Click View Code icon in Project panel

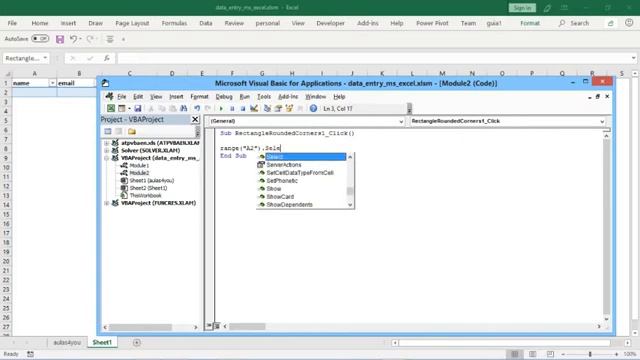[108, 131]
